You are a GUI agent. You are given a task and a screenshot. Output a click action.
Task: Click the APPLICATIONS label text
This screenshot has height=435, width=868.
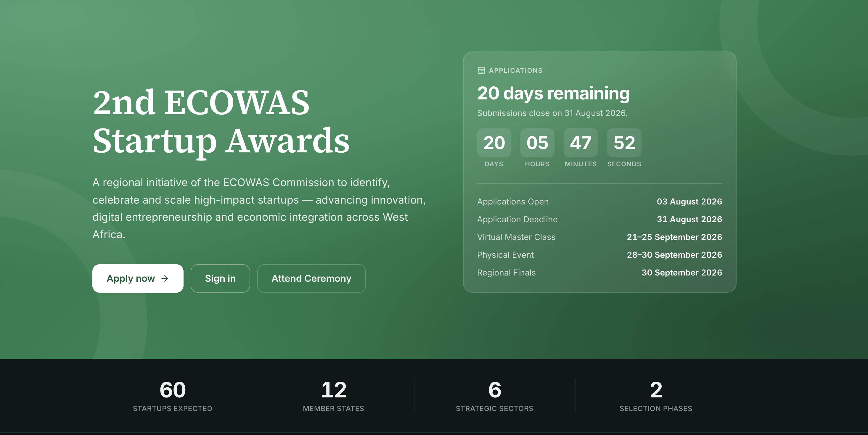[x=515, y=70]
